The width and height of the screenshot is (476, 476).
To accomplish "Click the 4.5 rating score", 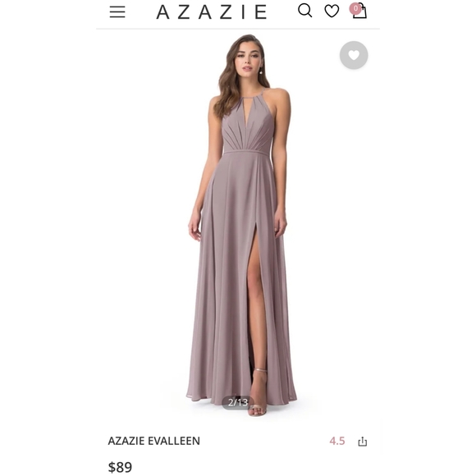I will pyautogui.click(x=337, y=441).
